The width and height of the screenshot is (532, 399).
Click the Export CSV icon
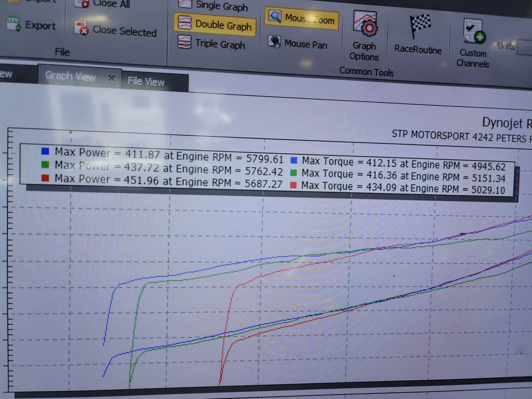pos(14,24)
